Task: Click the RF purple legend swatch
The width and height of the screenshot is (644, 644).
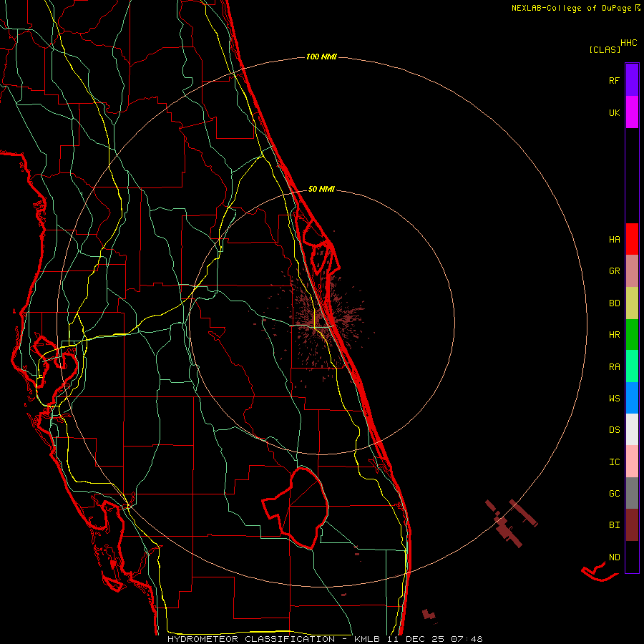Action: (x=632, y=80)
